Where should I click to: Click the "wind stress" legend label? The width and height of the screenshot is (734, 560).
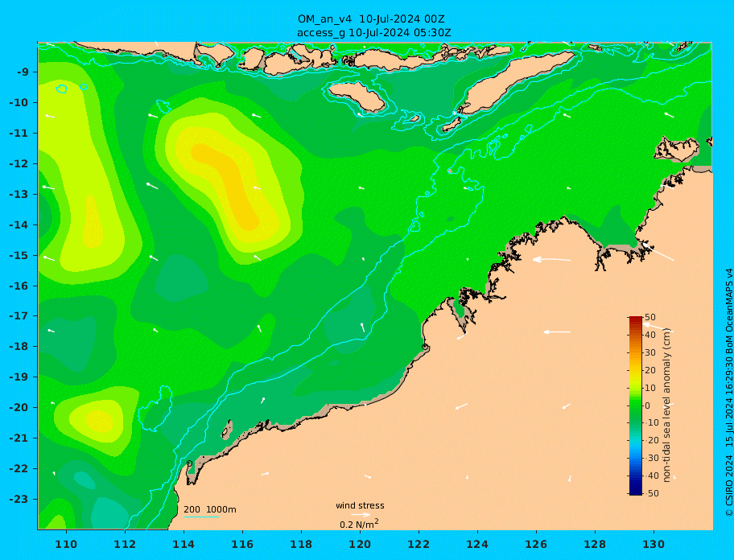click(360, 506)
